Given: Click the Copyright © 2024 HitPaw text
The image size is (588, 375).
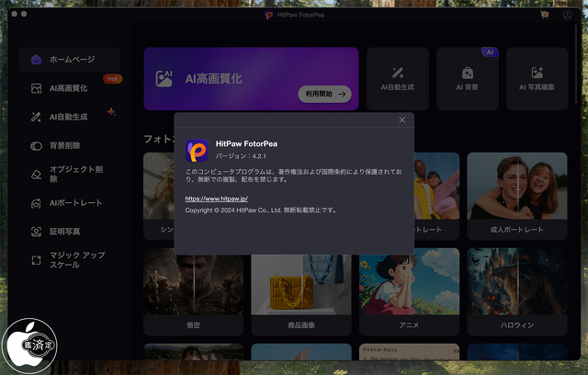Looking at the screenshot, I should click(x=261, y=210).
